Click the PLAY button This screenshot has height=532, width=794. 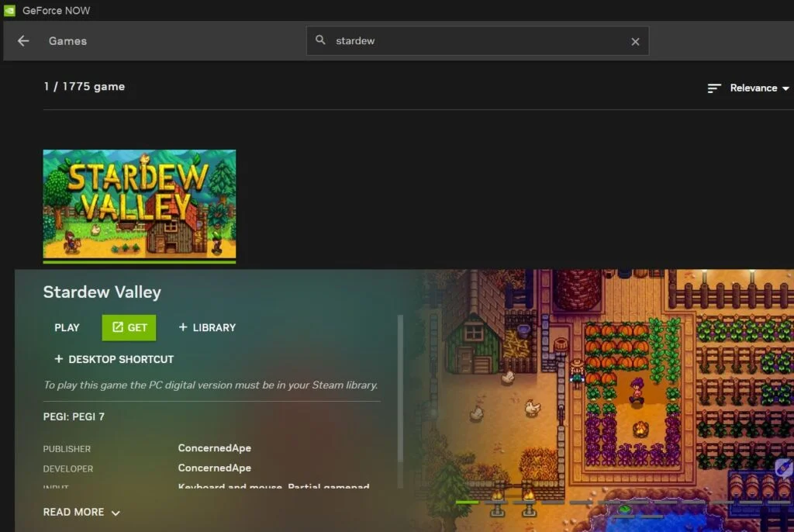(67, 328)
